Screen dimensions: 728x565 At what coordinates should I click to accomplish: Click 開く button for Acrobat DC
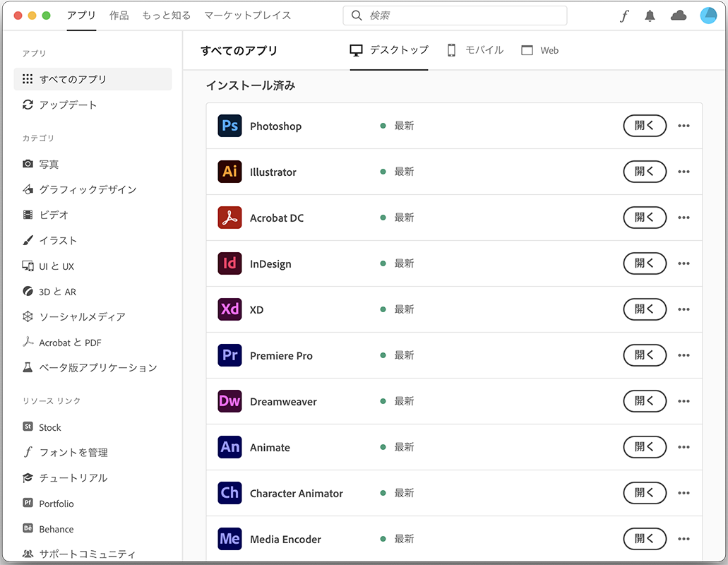(x=645, y=218)
